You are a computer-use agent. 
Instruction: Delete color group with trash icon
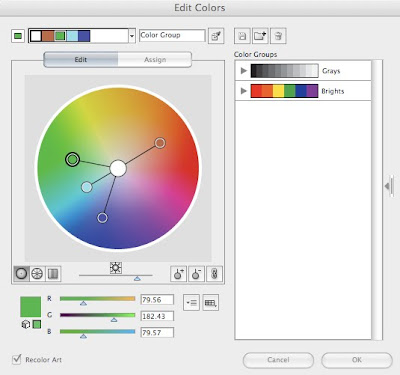click(278, 36)
